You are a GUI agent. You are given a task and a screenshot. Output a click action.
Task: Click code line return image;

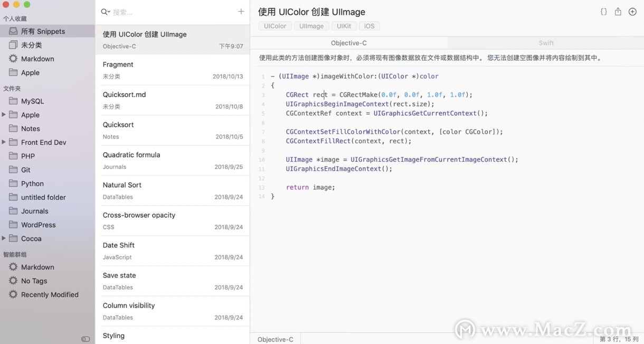(x=310, y=187)
